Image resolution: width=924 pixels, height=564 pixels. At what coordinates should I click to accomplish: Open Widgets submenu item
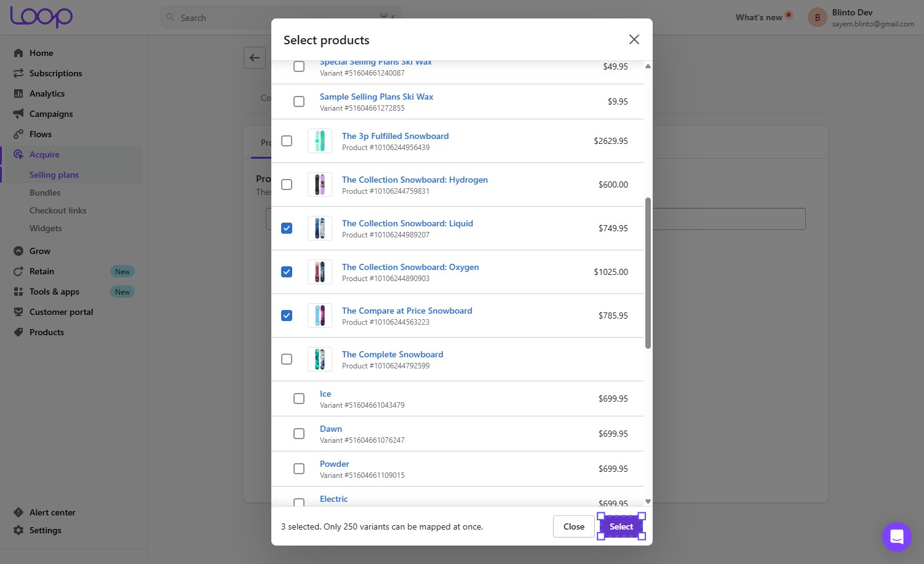(x=46, y=228)
